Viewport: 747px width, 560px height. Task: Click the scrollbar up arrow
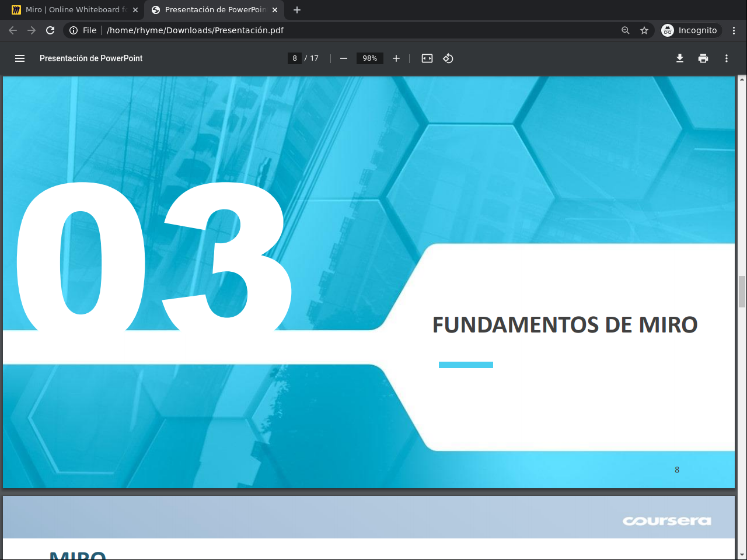pos(742,80)
